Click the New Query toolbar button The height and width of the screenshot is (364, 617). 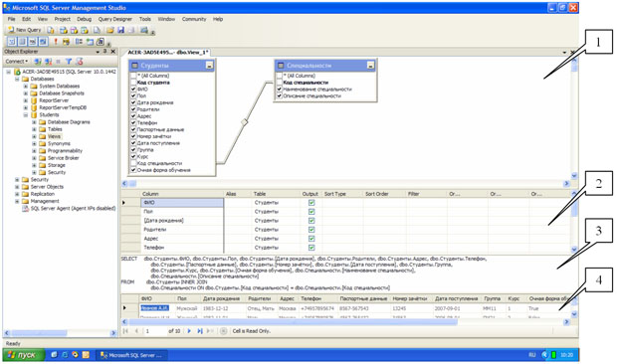point(25,30)
